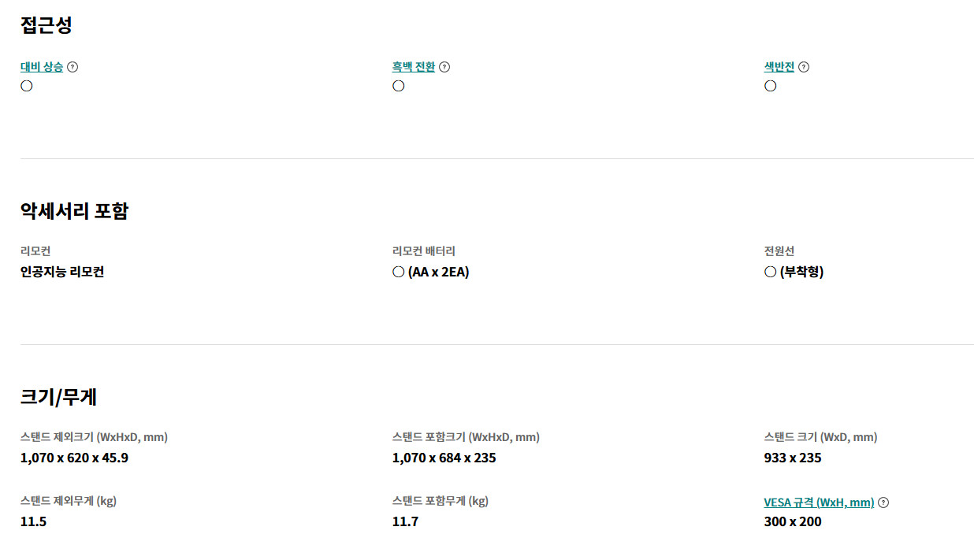
Task: Open the VESA 규격 (WxH, mm) link
Action: (x=819, y=503)
